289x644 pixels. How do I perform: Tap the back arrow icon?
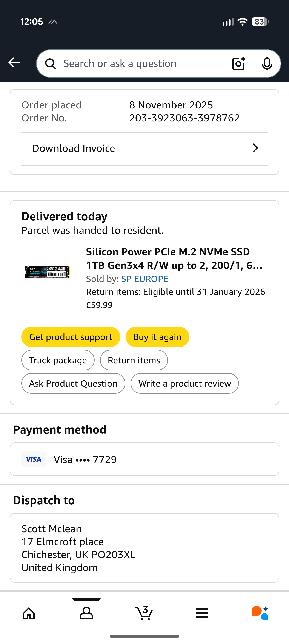(14, 62)
